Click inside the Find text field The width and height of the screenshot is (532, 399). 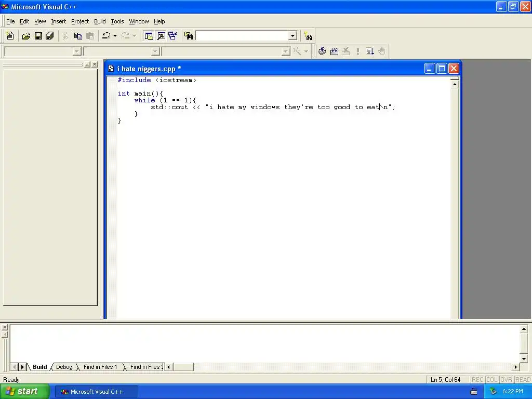click(x=242, y=36)
